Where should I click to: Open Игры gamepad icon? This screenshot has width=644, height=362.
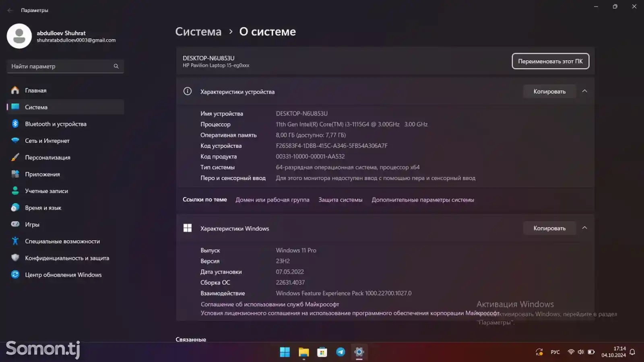click(15, 224)
